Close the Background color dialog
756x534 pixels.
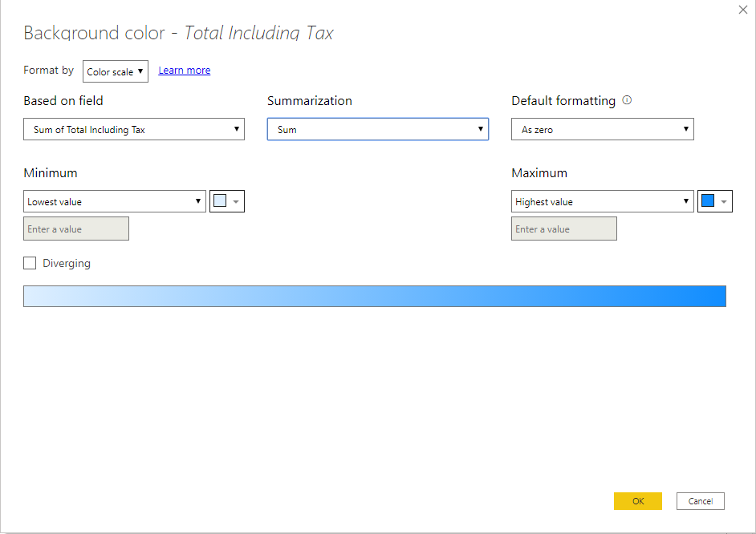click(742, 10)
